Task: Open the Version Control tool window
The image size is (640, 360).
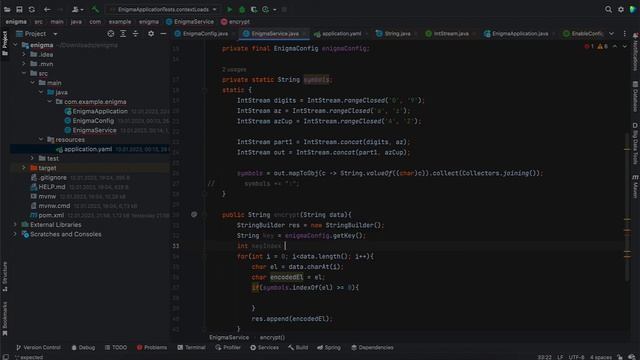Action: [x=38, y=347]
